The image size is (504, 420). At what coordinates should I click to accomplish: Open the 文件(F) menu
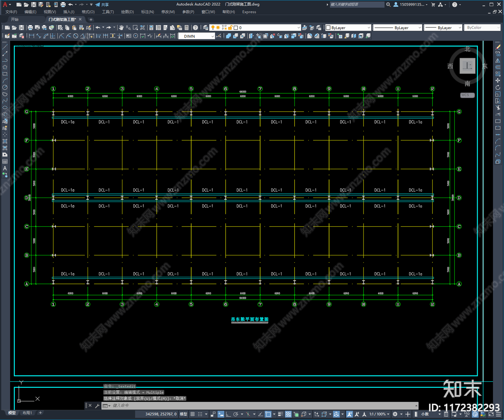(x=11, y=12)
